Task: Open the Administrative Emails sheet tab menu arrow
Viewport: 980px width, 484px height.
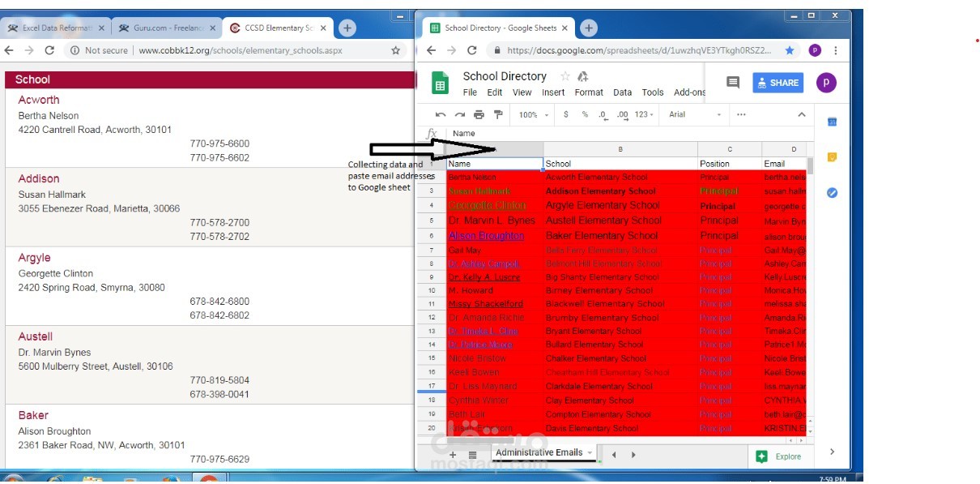Action: [590, 452]
